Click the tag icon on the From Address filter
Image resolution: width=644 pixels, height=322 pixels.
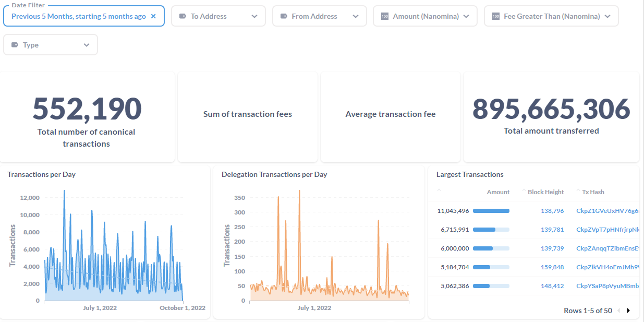284,16
